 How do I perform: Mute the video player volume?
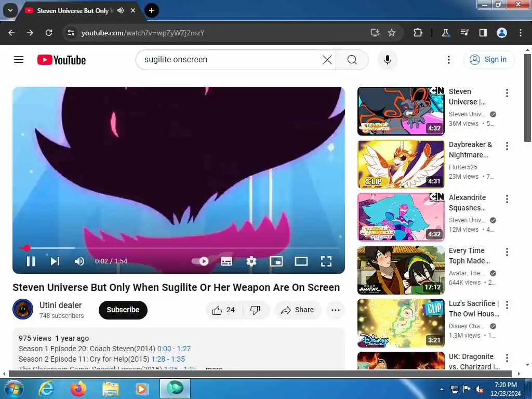tap(79, 261)
